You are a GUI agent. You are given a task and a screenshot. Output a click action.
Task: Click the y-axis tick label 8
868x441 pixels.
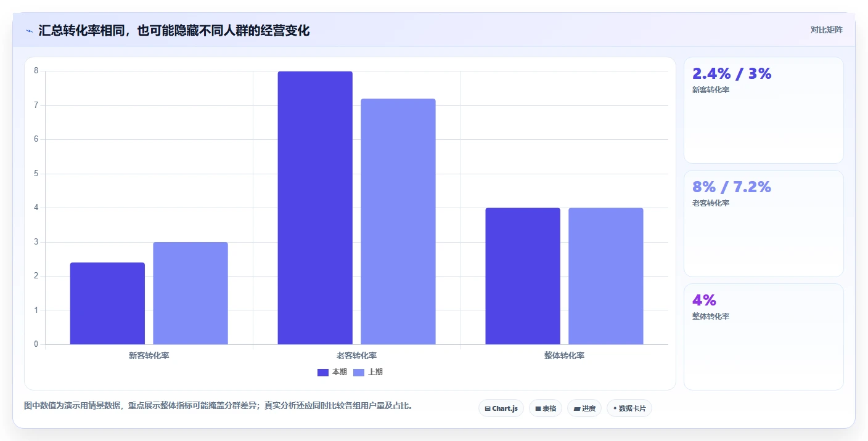coord(36,71)
